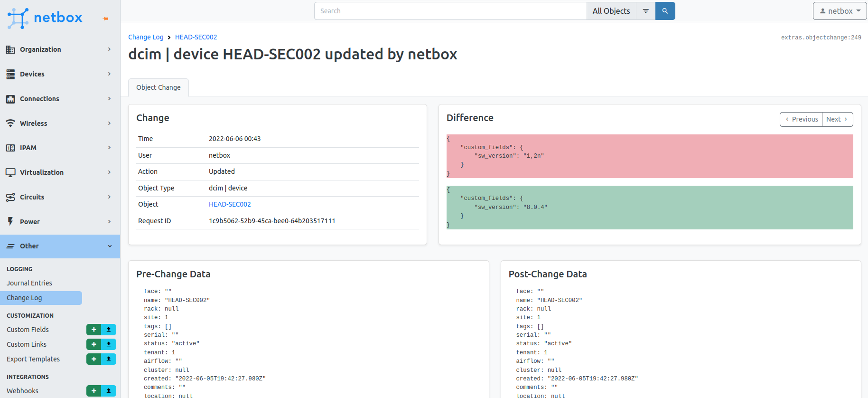Select the Object Change tab
The height and width of the screenshot is (398, 868).
point(159,87)
